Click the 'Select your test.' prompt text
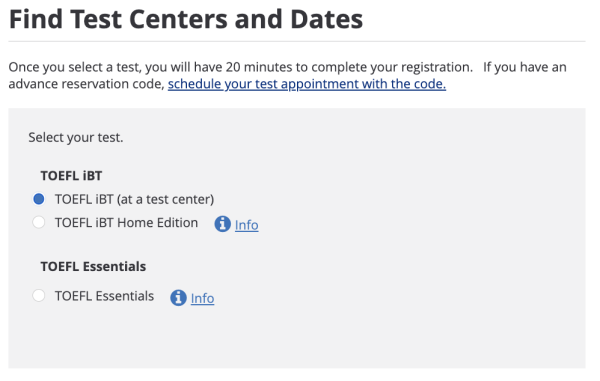 (x=76, y=137)
